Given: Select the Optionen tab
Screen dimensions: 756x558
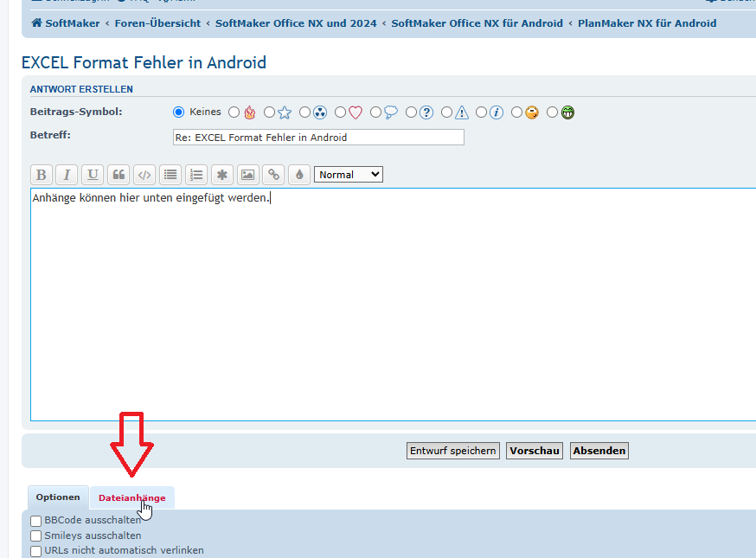Looking at the screenshot, I should pyautogui.click(x=58, y=497).
